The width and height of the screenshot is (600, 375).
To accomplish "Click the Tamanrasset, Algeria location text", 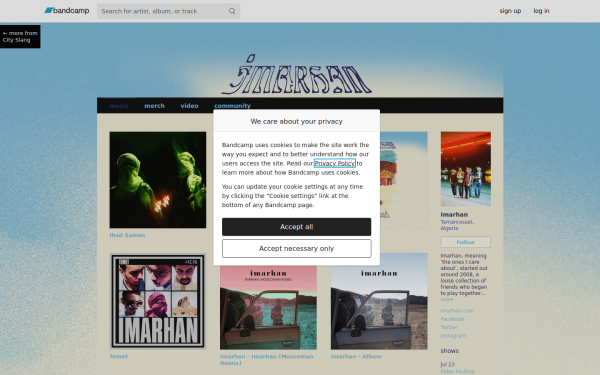I will 457,225.
